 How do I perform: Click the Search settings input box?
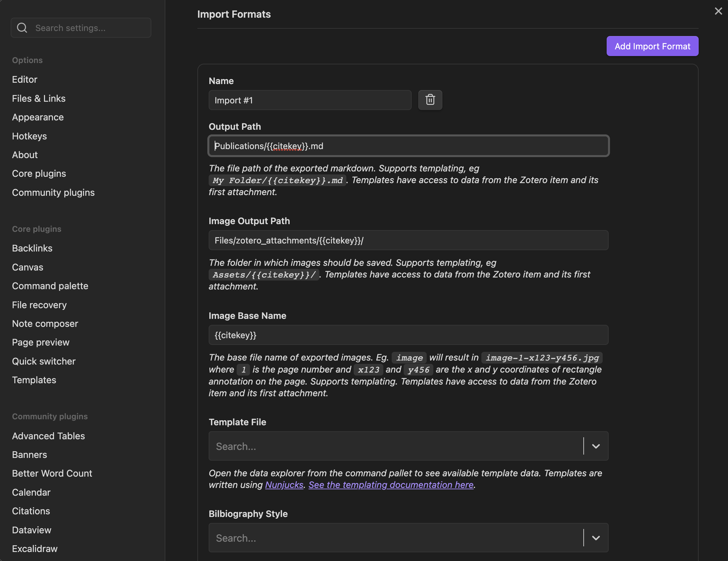pos(90,28)
